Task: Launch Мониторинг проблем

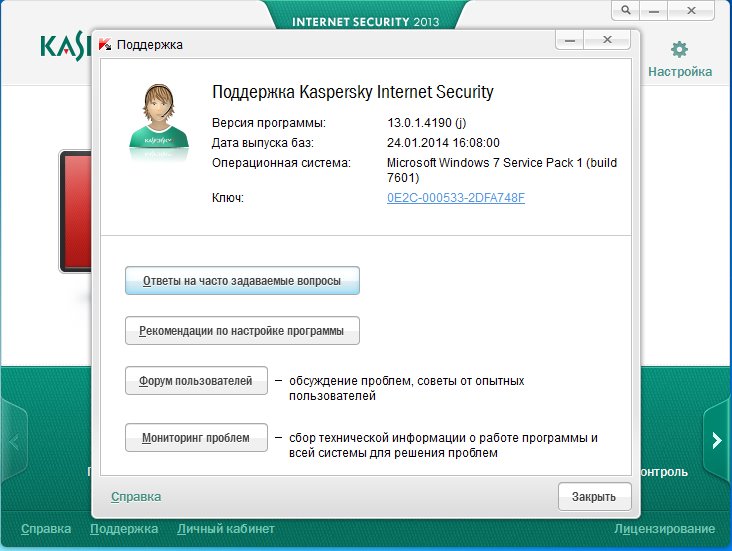Action: point(196,438)
